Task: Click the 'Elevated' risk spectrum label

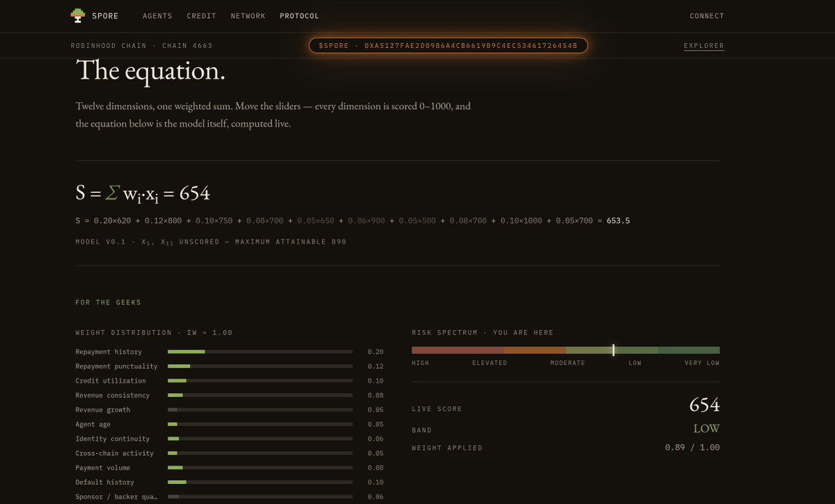Action: pyautogui.click(x=490, y=364)
